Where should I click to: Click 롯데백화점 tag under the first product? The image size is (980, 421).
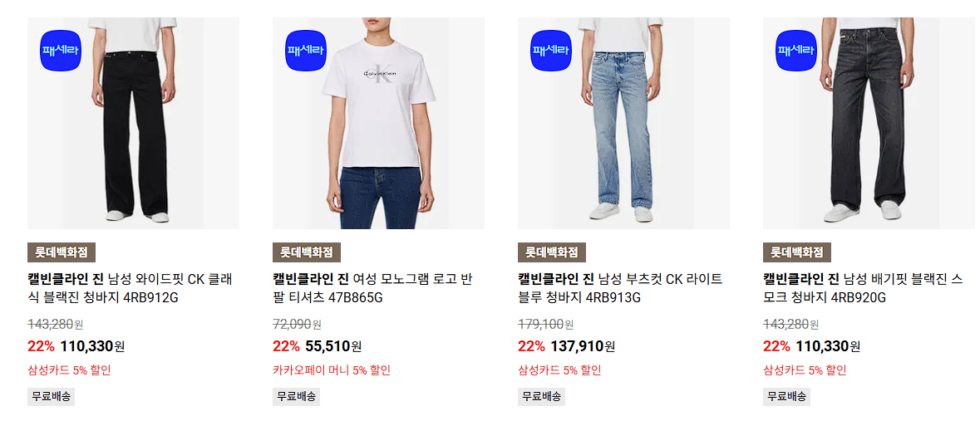[x=62, y=252]
